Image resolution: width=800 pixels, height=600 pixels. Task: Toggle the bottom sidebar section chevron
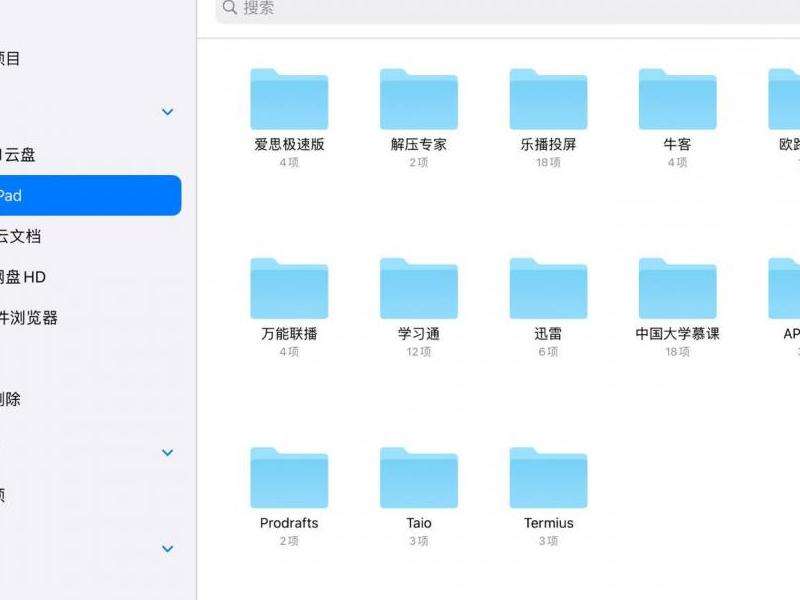point(167,548)
